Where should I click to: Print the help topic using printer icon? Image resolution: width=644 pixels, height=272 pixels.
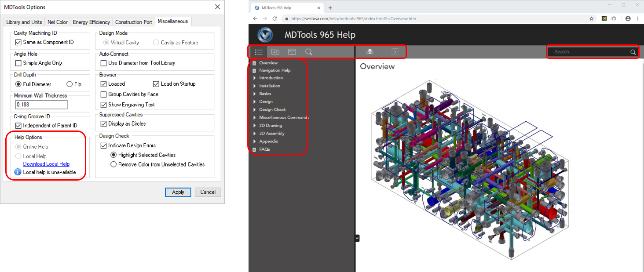coord(370,52)
